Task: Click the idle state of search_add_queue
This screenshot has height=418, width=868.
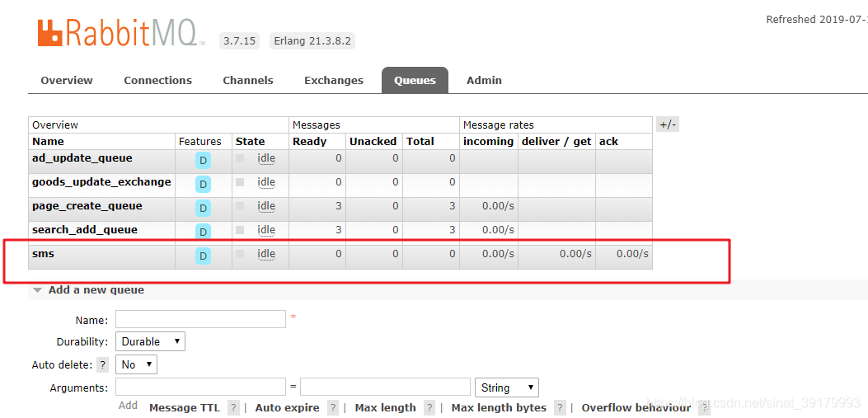Action: click(266, 230)
